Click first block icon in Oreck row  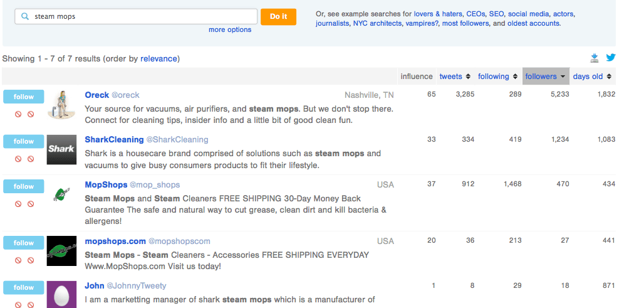coord(18,114)
